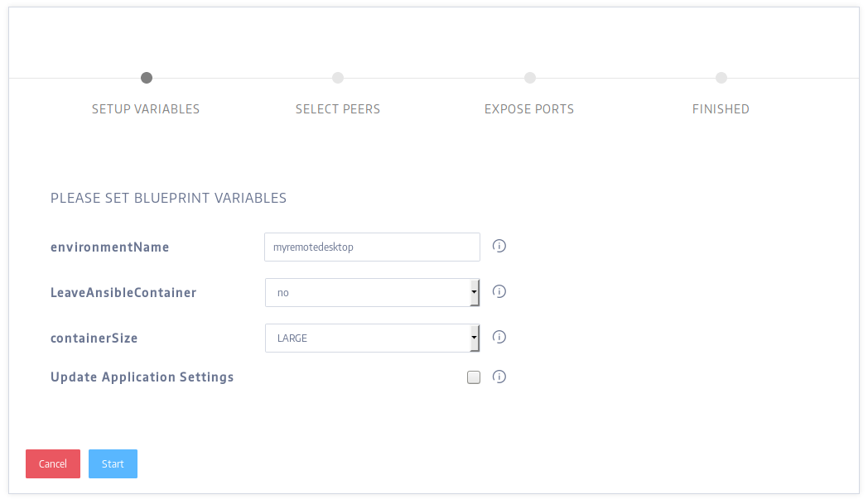The image size is (868, 504).
Task: Go to FINISHED step label
Action: [721, 109]
